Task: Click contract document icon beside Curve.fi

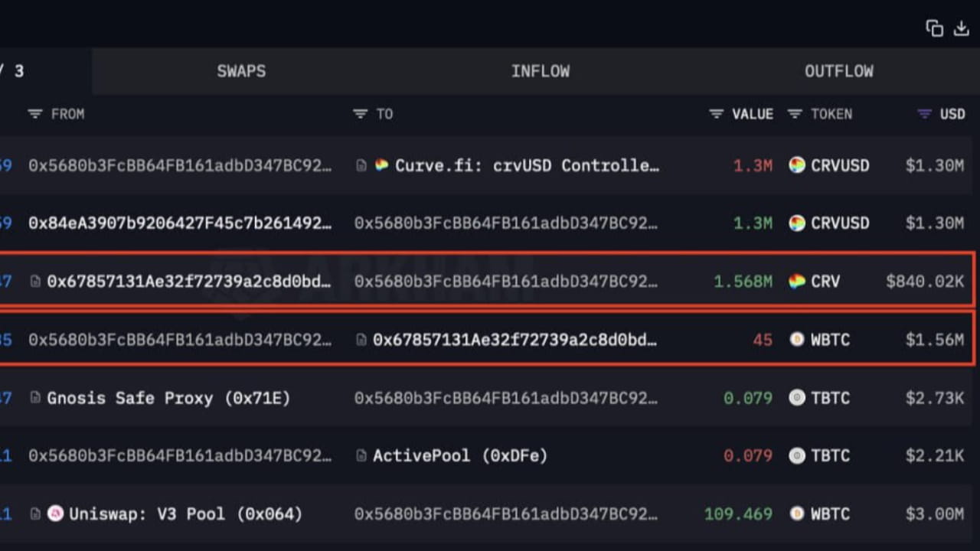Action: 361,165
